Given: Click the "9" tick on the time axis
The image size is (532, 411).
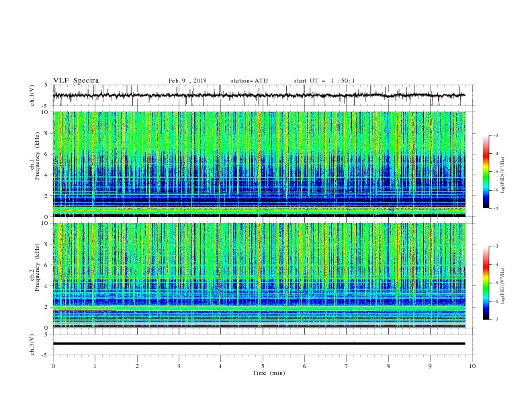Looking at the screenshot, I should coord(430,366).
